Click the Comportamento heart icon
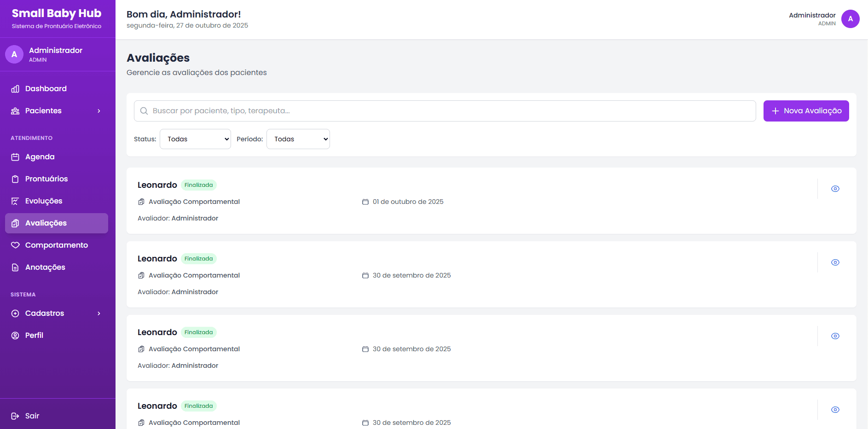The width and height of the screenshot is (868, 429). click(x=15, y=245)
